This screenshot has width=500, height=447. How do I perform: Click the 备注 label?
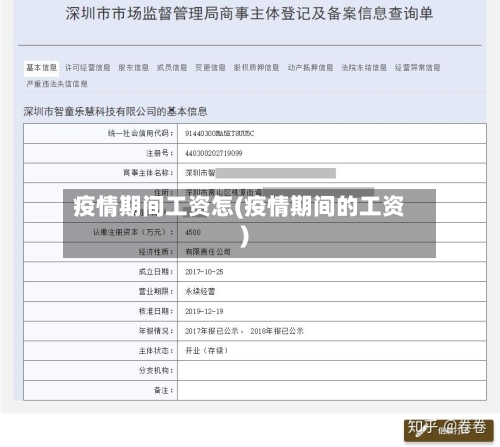tap(164, 390)
